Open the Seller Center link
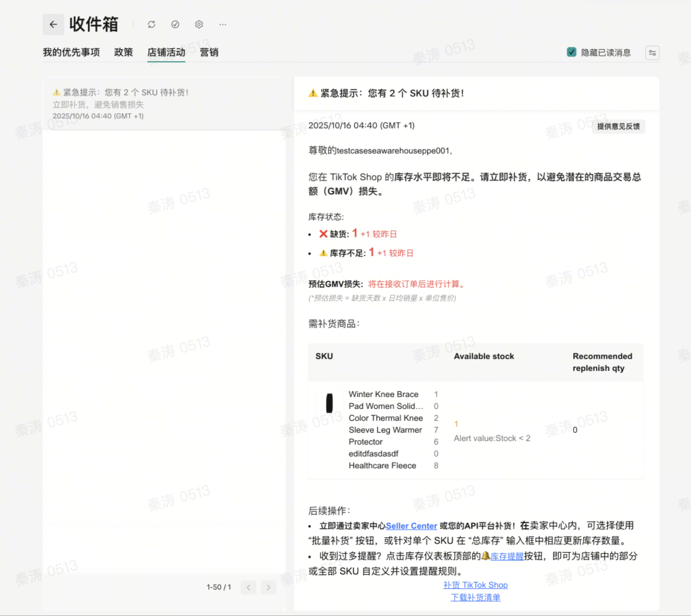 411,525
